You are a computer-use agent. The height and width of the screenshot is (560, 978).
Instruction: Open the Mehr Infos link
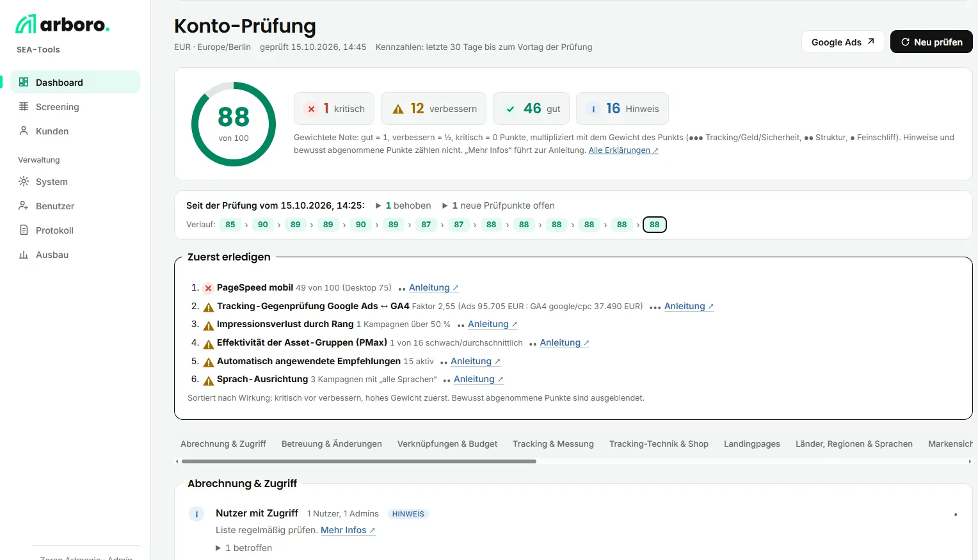pyautogui.click(x=348, y=530)
